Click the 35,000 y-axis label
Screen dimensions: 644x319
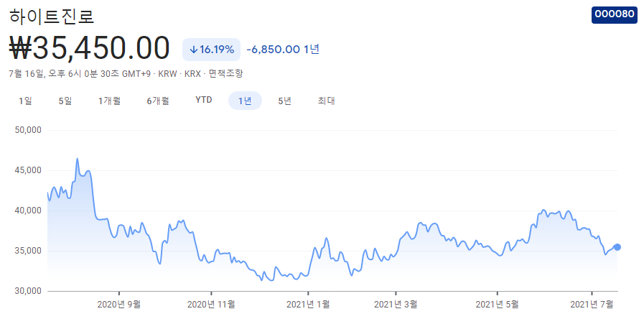click(28, 251)
